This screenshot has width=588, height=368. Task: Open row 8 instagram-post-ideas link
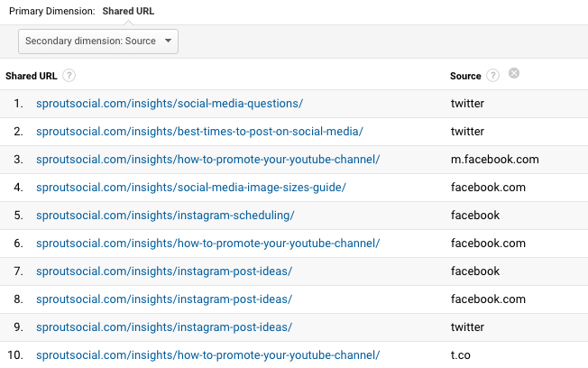tap(164, 299)
